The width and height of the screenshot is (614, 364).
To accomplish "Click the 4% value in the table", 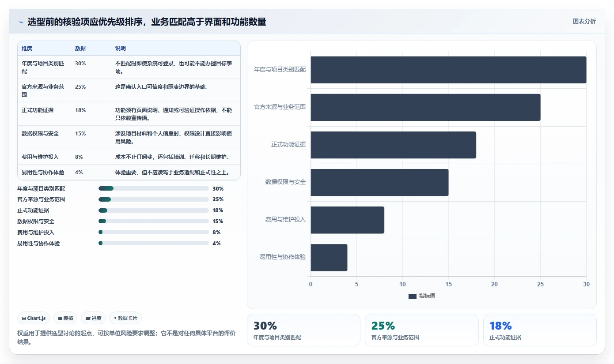I will pyautogui.click(x=79, y=173).
